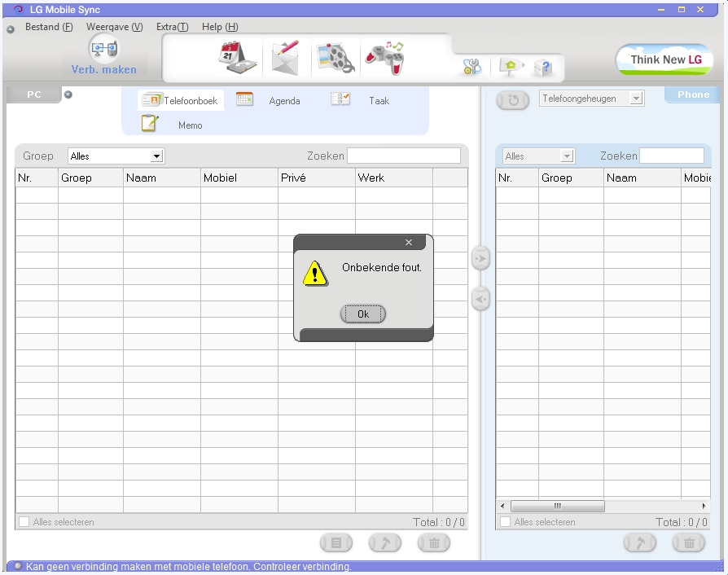Click the transfer-to-PC left arrow
Screen dimensions: 728x575
click(480, 299)
